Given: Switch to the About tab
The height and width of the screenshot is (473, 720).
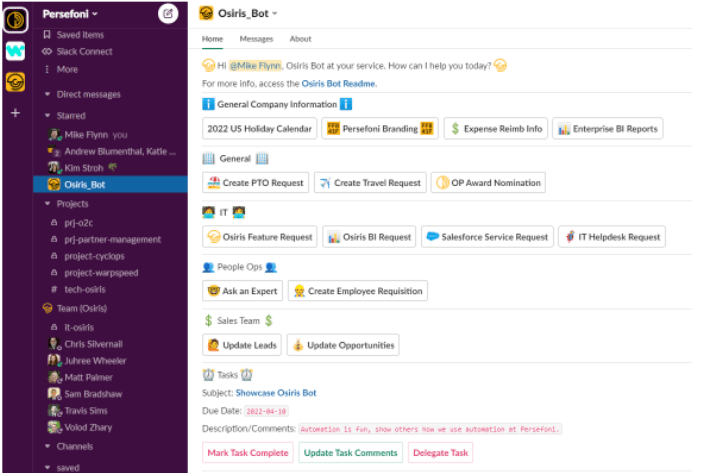Looking at the screenshot, I should [300, 39].
